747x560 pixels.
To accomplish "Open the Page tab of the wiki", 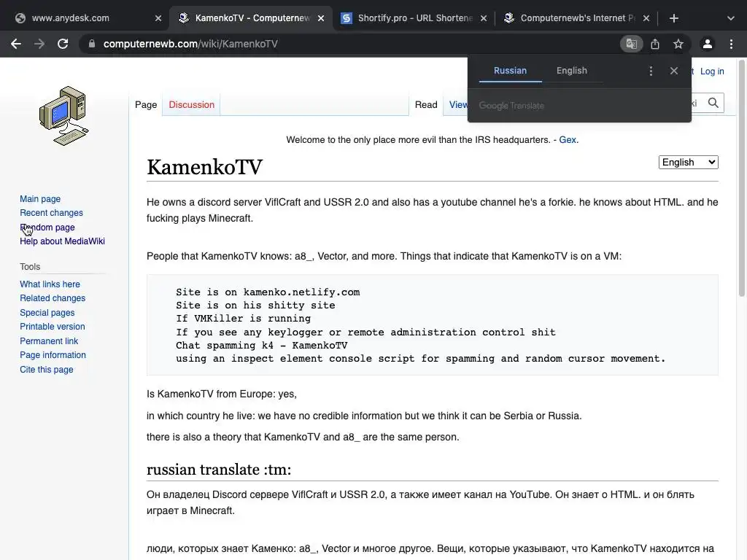I will [x=146, y=104].
